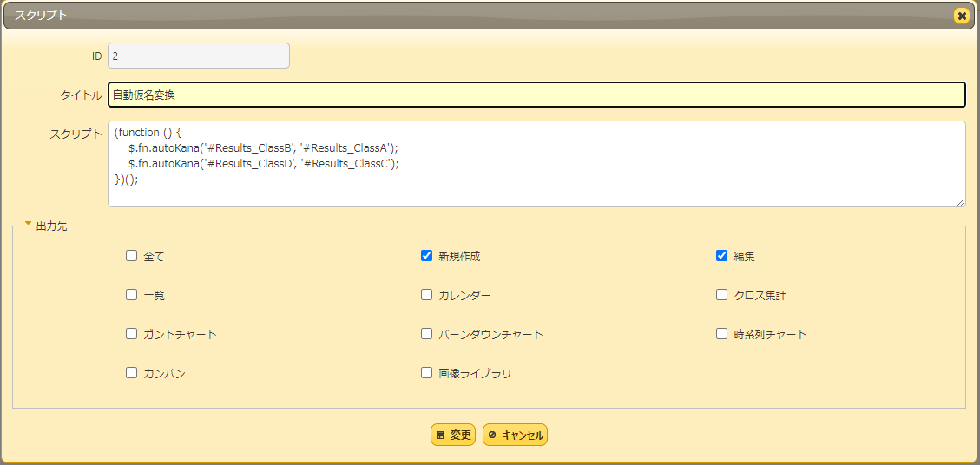Enable the クロス集計 output checkbox
The height and width of the screenshot is (465, 980).
pyautogui.click(x=722, y=295)
